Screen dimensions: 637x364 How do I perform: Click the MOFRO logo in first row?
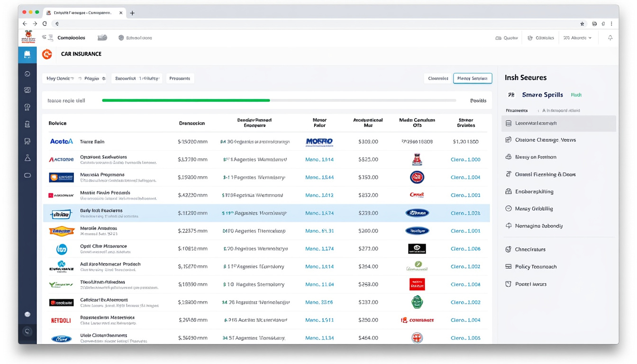click(319, 141)
